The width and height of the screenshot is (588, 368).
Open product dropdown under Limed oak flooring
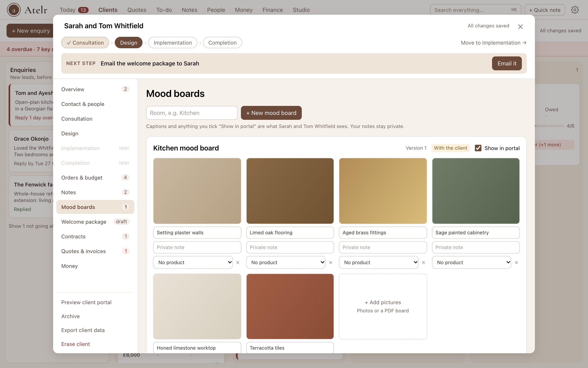tap(286, 262)
